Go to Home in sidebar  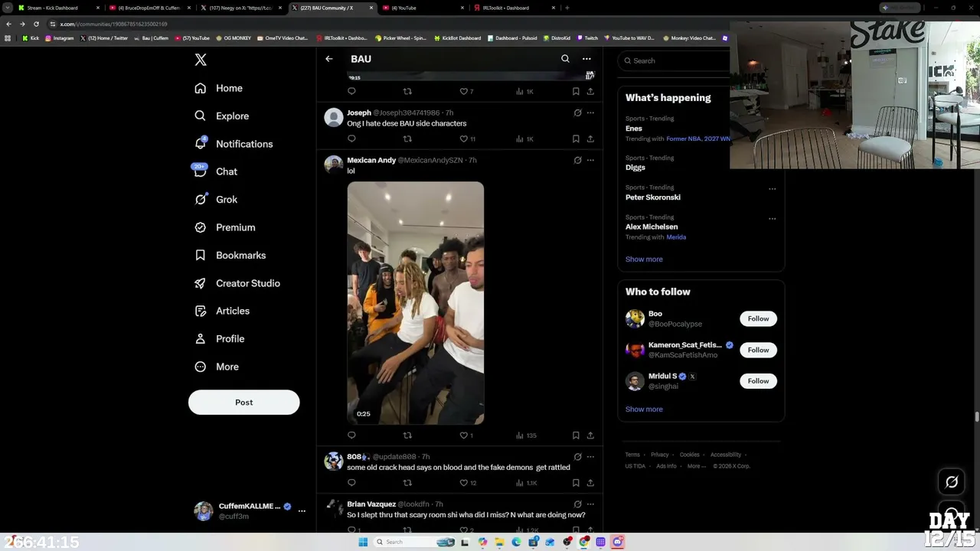pos(219,88)
